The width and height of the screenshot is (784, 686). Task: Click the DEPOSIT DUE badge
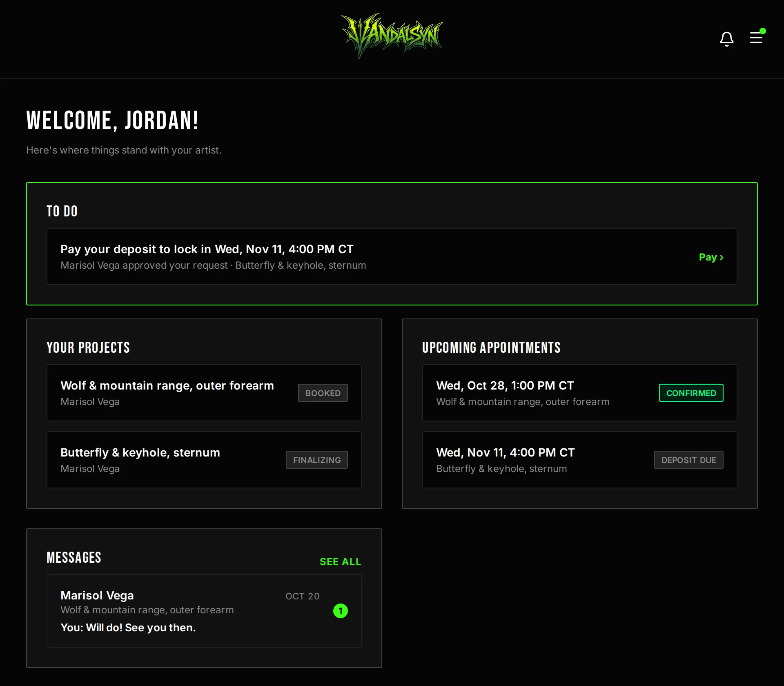coord(689,460)
